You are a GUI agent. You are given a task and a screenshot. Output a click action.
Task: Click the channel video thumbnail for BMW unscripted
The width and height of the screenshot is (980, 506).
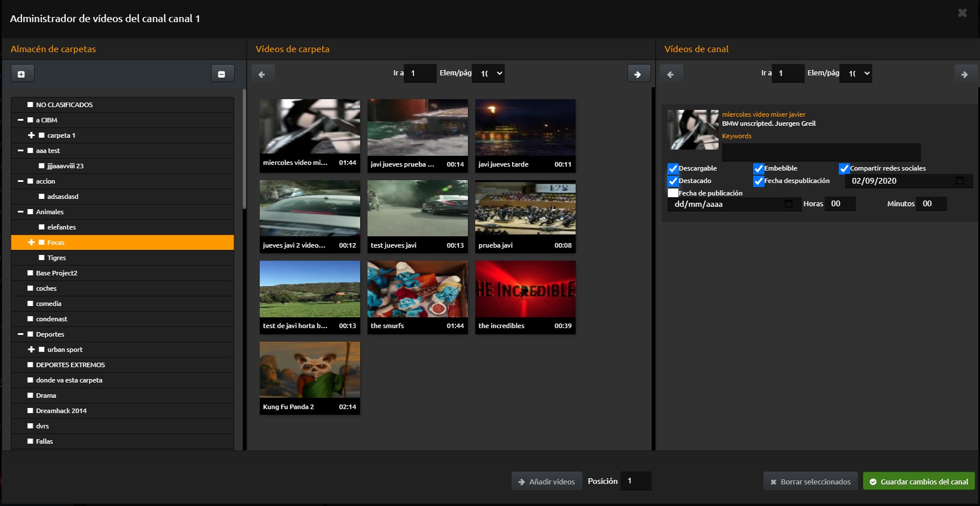(693, 130)
